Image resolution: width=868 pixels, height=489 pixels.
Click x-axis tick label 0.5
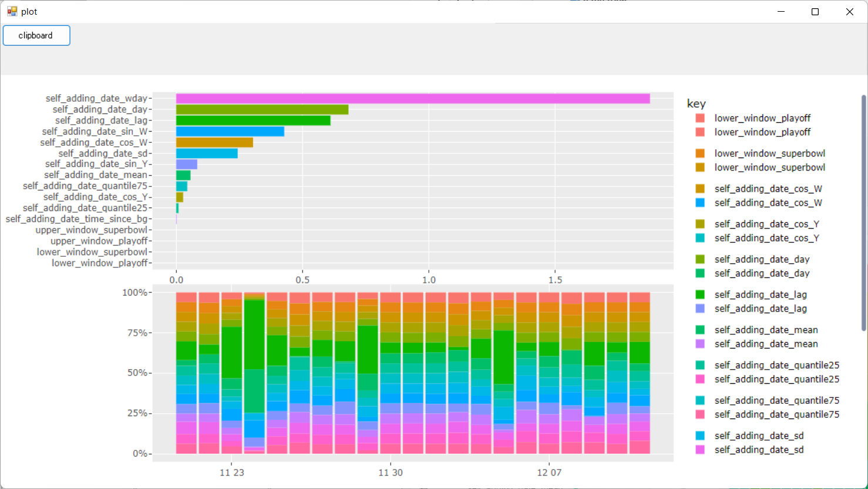[302, 280]
